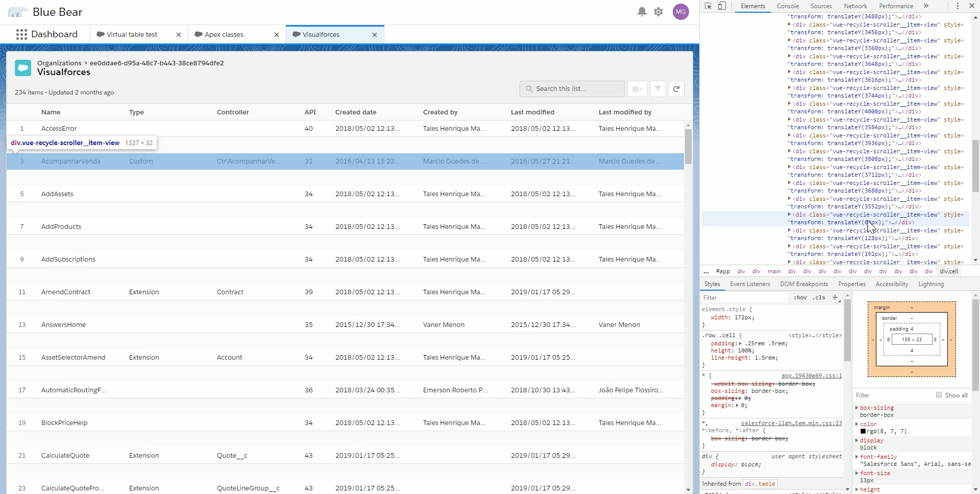Screen dimensions: 980x494
Task: Refresh the Visualforces list
Action: (676, 89)
